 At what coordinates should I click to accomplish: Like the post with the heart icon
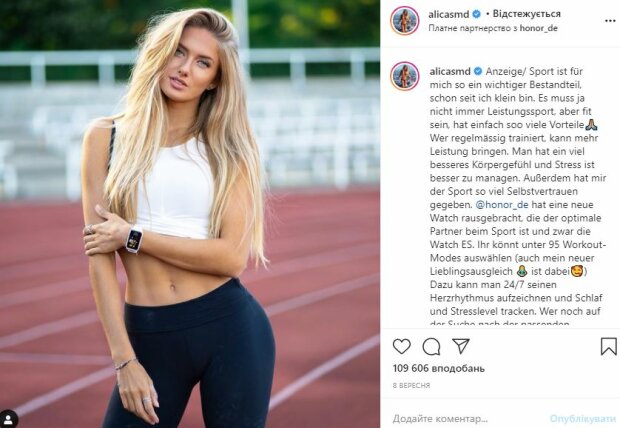pyautogui.click(x=401, y=347)
